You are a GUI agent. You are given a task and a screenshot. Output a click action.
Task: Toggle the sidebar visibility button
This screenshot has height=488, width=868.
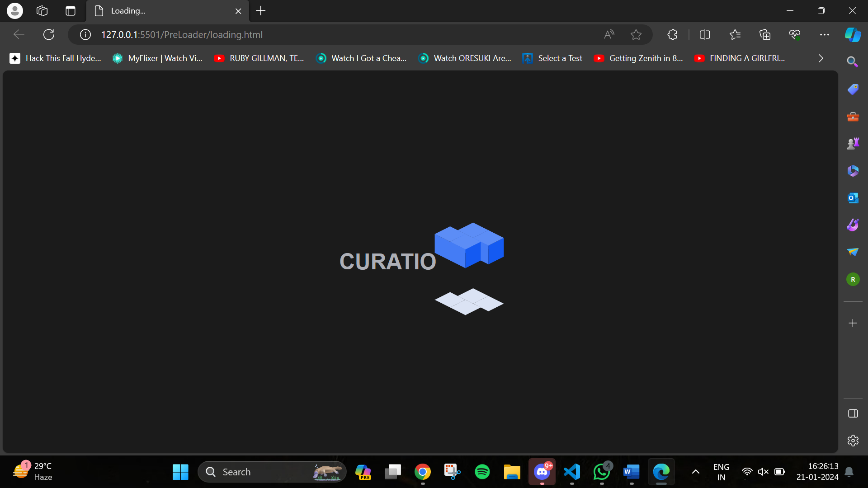[853, 413]
